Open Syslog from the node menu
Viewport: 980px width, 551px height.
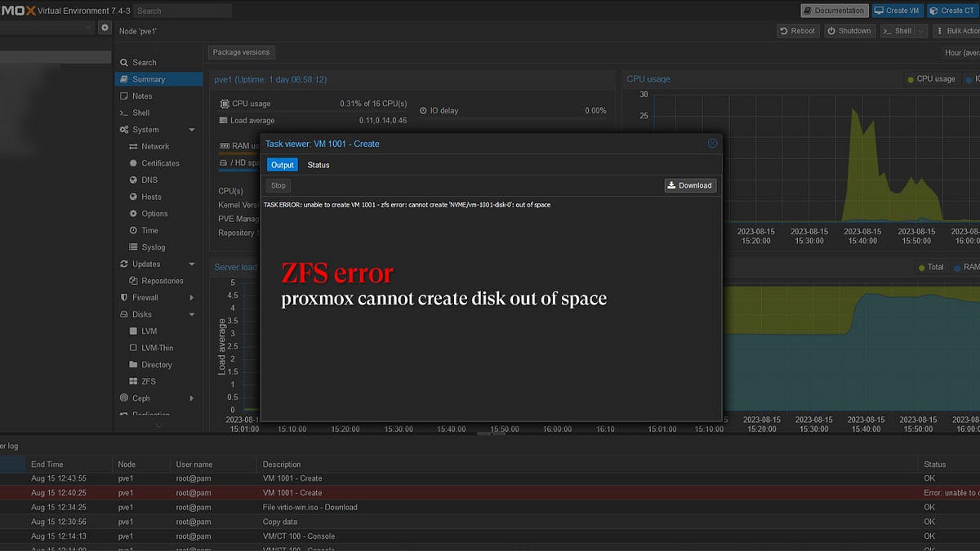click(153, 247)
